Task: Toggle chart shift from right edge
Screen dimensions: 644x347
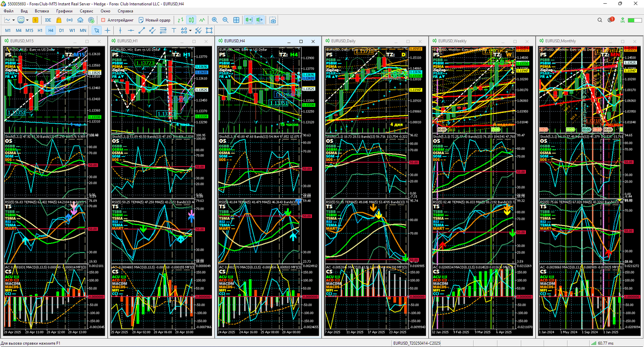Action: 260,20
